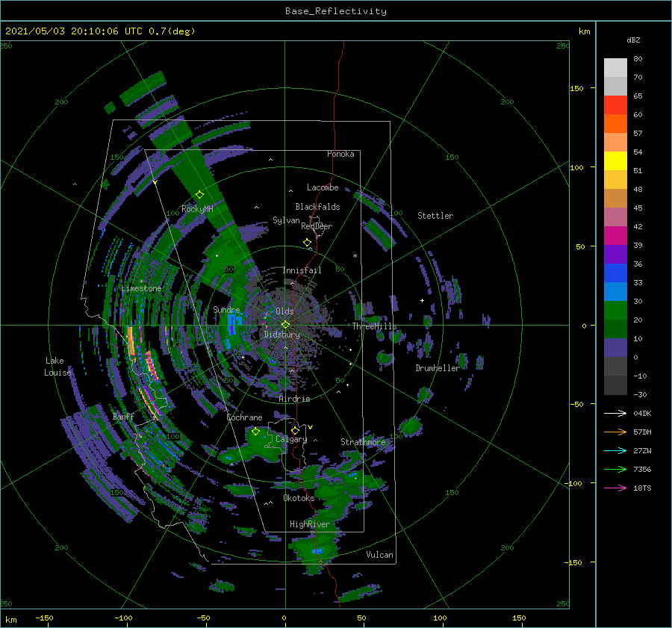Click the white 04DK arrow in legend

[x=615, y=413]
